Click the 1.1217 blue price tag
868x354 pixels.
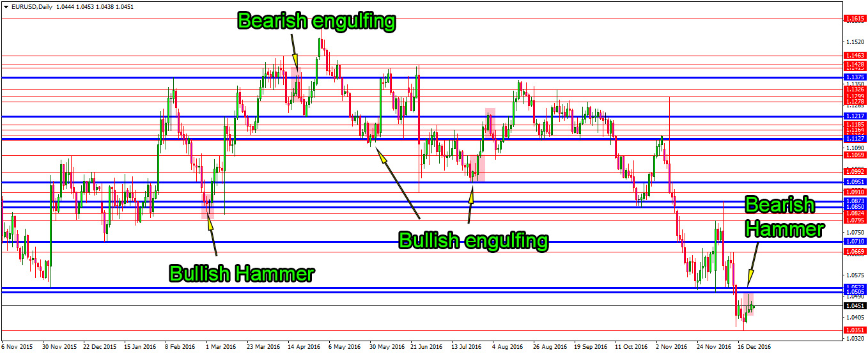coord(855,116)
